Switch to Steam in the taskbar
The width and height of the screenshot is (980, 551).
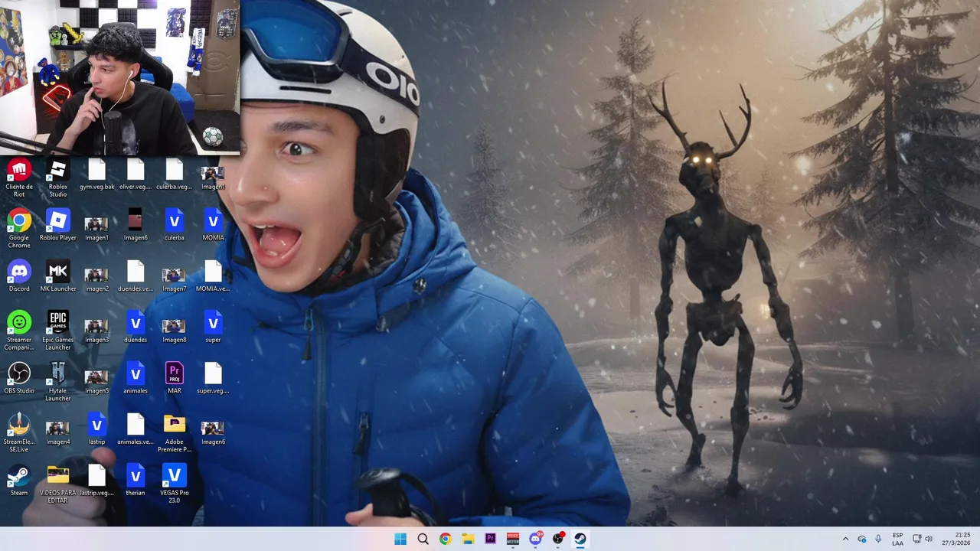coord(580,539)
